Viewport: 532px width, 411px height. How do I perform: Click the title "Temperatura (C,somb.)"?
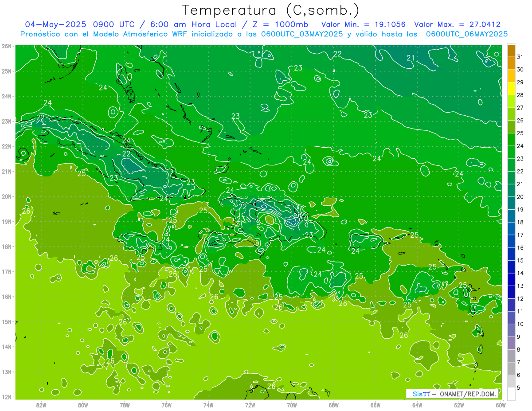[271, 11]
